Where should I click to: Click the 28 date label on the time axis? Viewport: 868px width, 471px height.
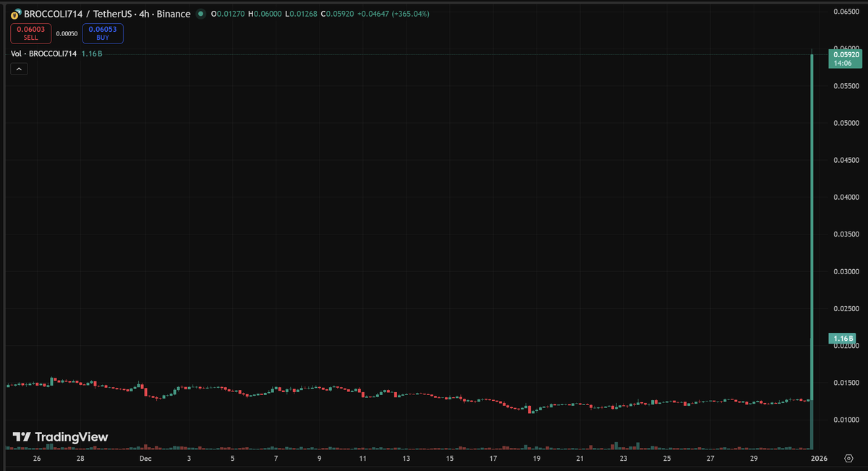[x=80, y=459]
